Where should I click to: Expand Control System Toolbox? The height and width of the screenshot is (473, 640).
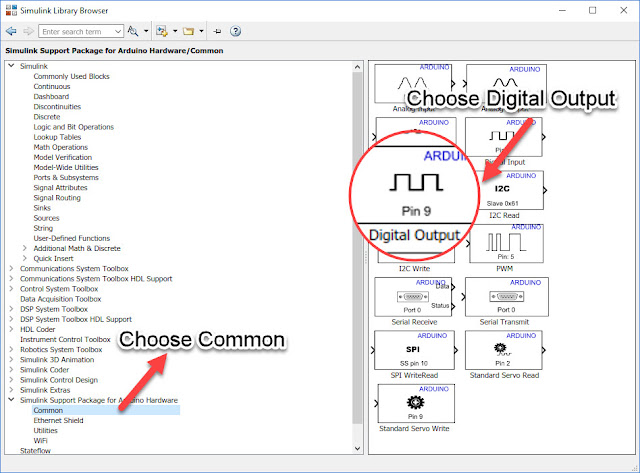point(11,289)
